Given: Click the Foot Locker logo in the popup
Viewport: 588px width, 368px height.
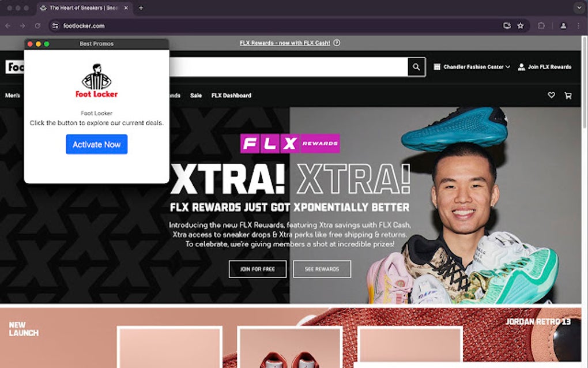Looking at the screenshot, I should [x=96, y=81].
